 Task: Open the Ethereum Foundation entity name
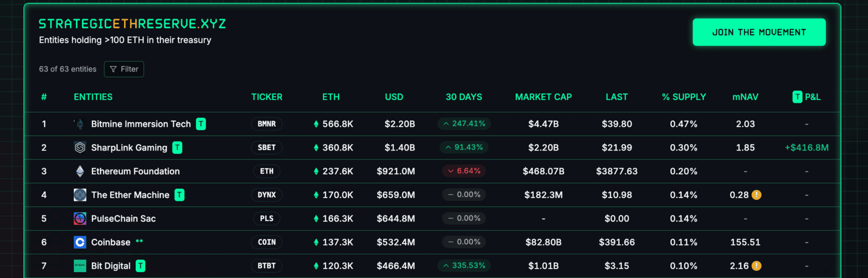(x=136, y=171)
